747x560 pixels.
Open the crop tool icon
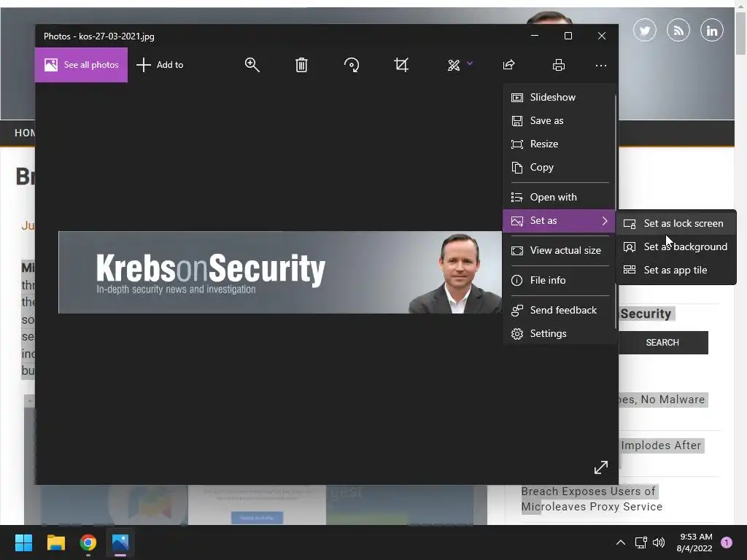(x=401, y=65)
